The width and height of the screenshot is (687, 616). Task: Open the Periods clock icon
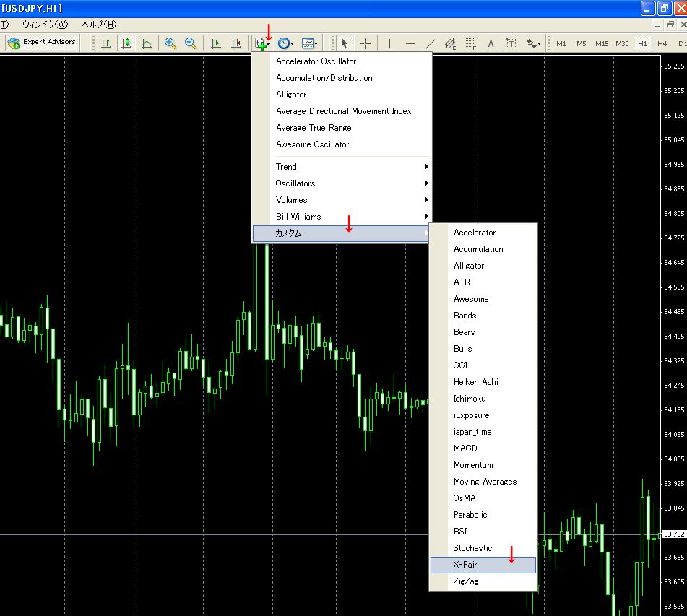(283, 43)
